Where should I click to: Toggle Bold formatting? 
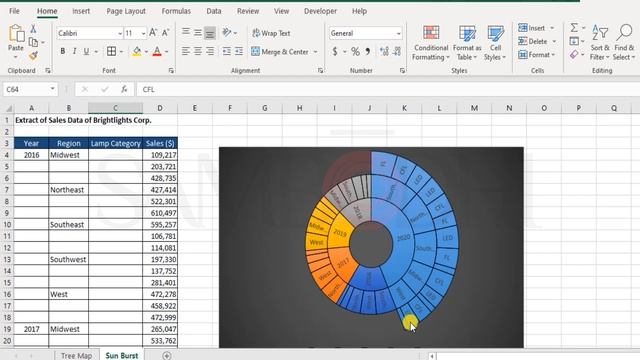coord(62,51)
